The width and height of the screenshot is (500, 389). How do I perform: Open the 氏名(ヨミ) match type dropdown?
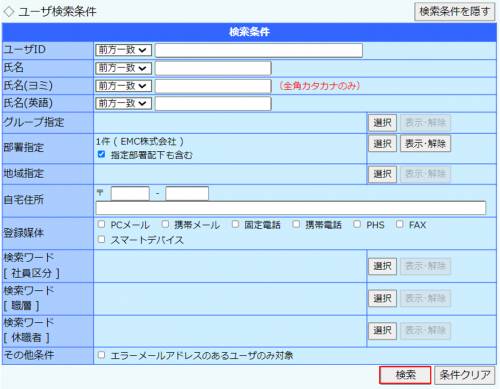click(x=123, y=86)
